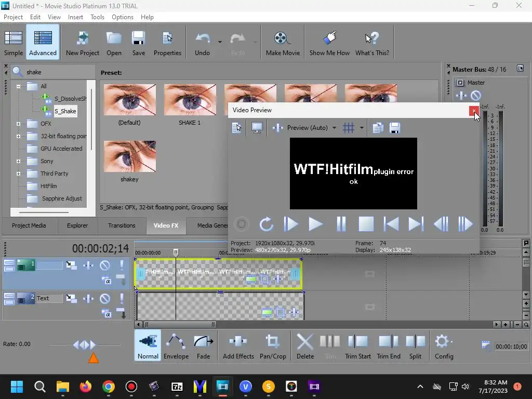Expand the 32-bit floating point folder
The image size is (532, 399).
[x=18, y=137]
